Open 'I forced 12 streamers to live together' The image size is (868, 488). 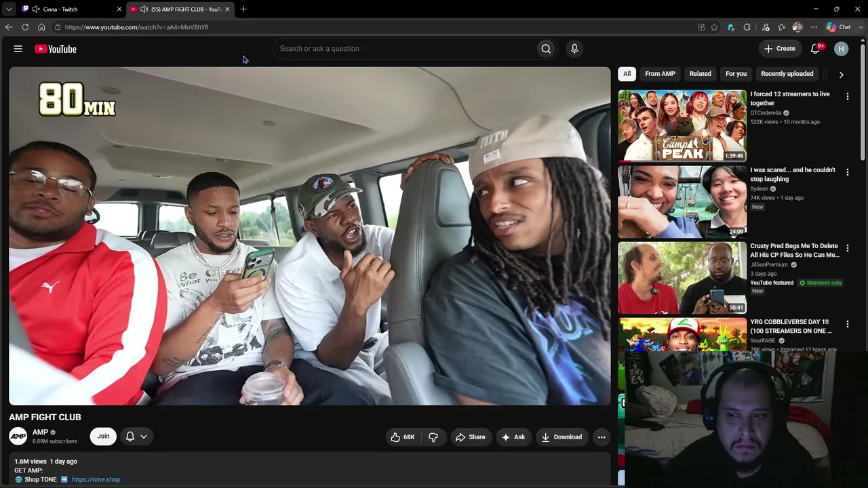coord(790,98)
